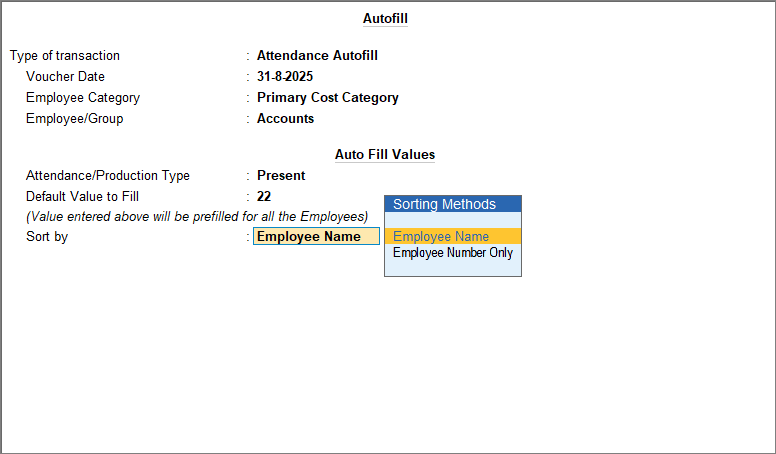Click the Autofill screen title

[385, 18]
